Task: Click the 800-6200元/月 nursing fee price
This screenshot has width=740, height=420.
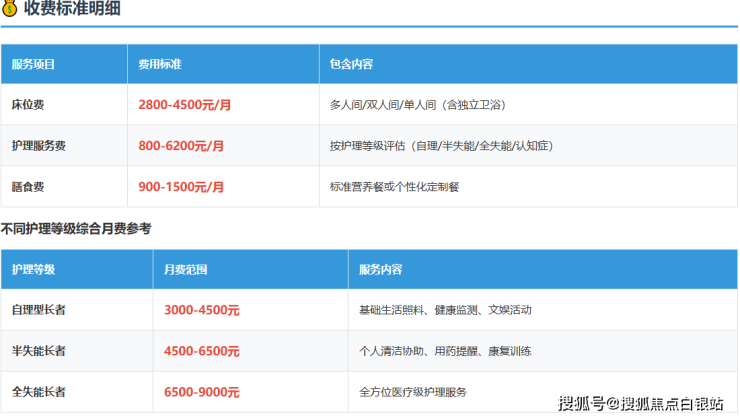Action: 181,146
